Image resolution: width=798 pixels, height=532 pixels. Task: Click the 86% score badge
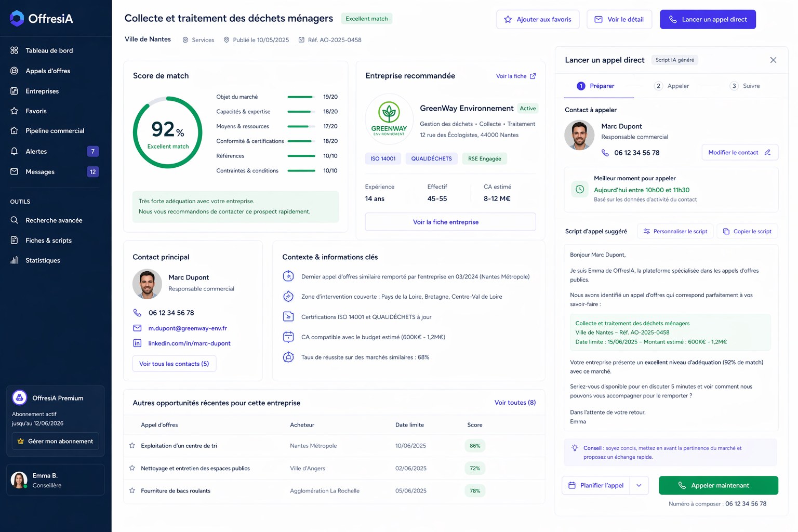475,446
